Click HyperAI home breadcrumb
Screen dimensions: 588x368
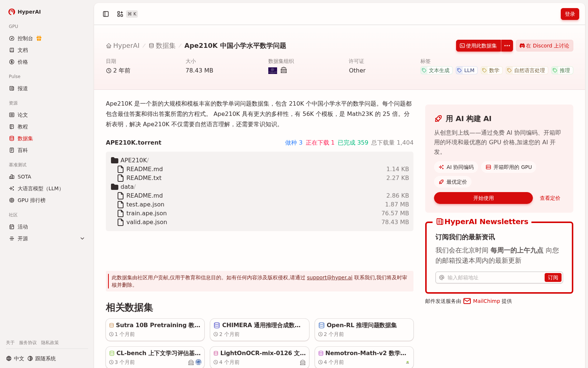click(x=123, y=46)
